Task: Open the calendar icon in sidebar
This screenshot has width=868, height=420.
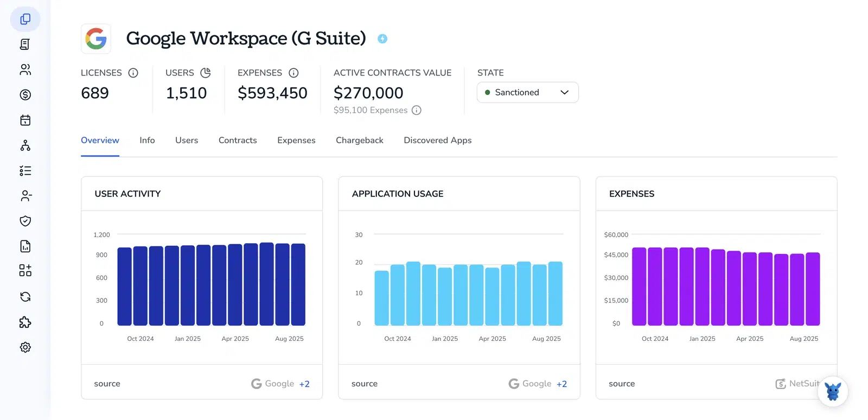Action: click(25, 120)
